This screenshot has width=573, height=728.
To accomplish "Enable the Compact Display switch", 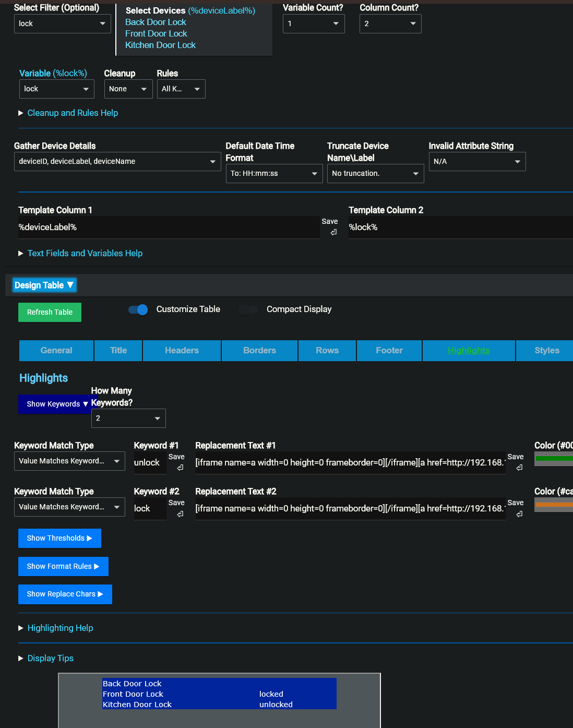I will click(x=248, y=309).
